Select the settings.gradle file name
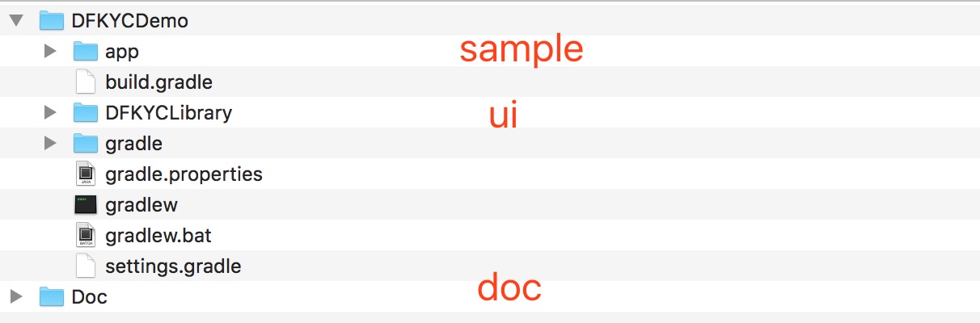The image size is (980, 323). (172, 266)
